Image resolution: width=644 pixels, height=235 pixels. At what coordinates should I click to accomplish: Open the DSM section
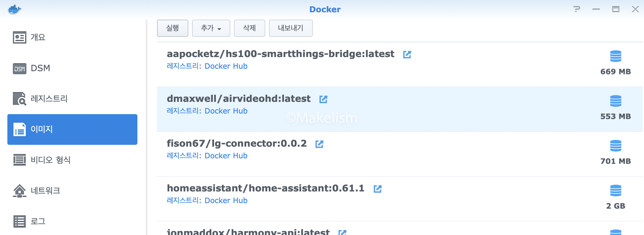point(72,68)
